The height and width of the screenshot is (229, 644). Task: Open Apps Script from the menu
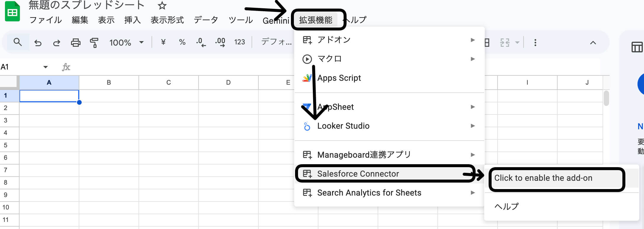coord(389,78)
